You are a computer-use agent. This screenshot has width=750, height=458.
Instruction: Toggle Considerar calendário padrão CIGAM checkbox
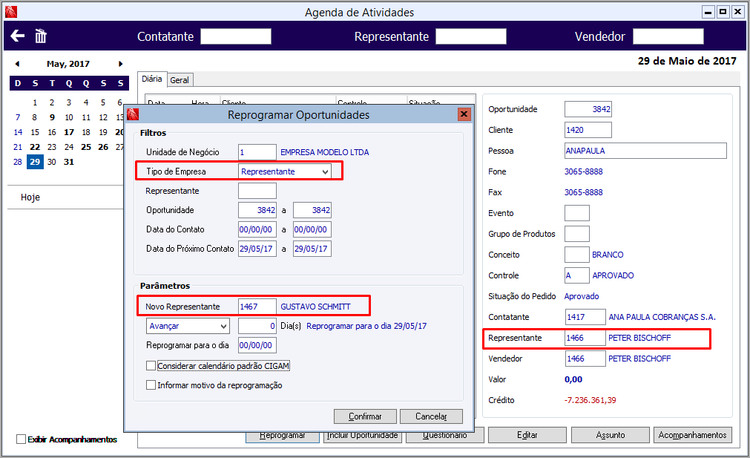pos(151,366)
